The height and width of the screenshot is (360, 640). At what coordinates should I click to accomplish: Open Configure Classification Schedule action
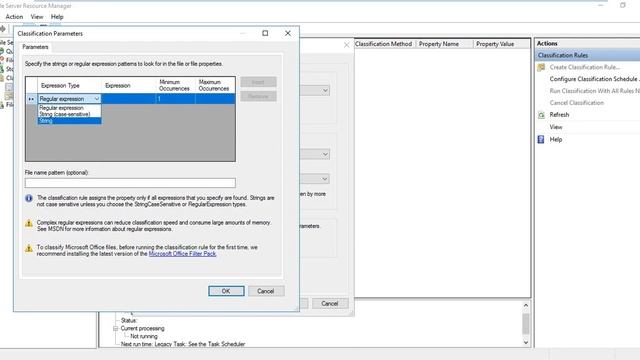coord(594,79)
